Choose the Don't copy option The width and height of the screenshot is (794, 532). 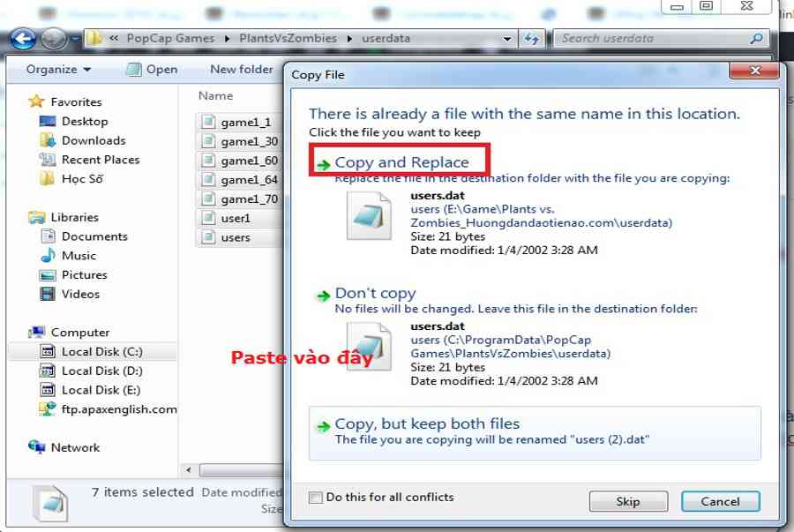375,294
